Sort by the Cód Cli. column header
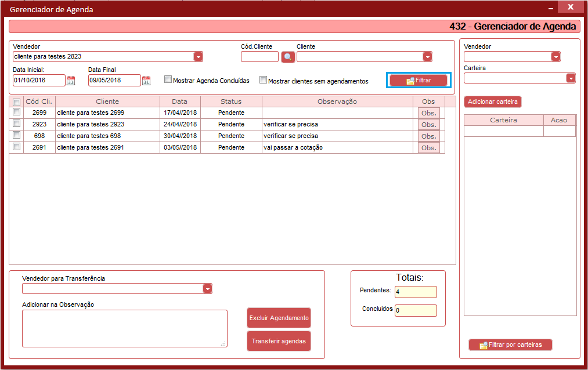This screenshot has height=370, width=588. [x=39, y=101]
